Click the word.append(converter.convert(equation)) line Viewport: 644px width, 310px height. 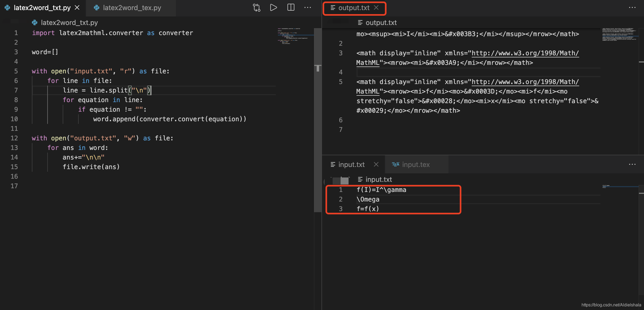pos(170,119)
